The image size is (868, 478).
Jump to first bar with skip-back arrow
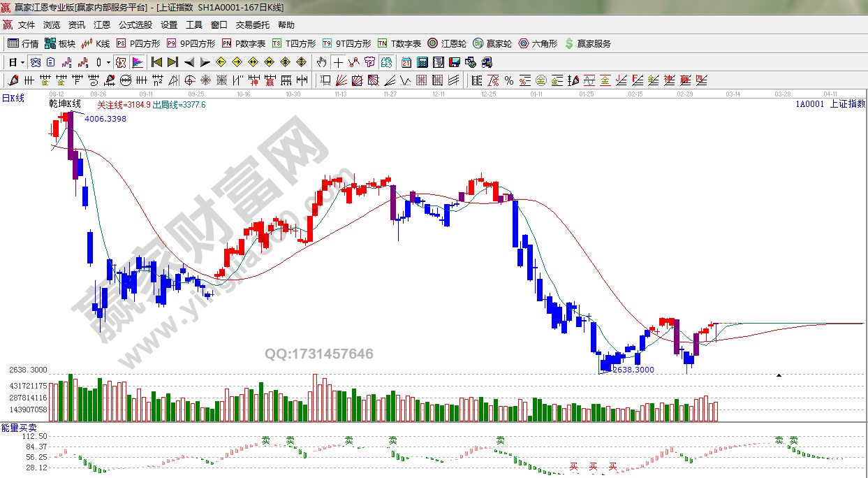pos(156,62)
